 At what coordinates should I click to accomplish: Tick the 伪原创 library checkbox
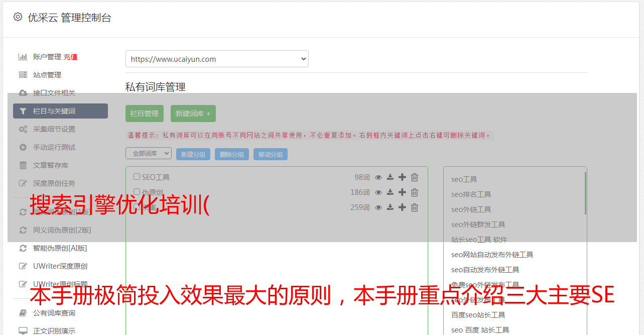137,192
